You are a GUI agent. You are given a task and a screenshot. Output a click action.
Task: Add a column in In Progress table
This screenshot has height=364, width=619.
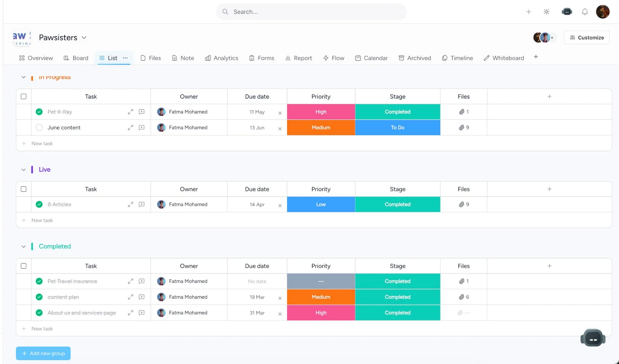point(549,96)
